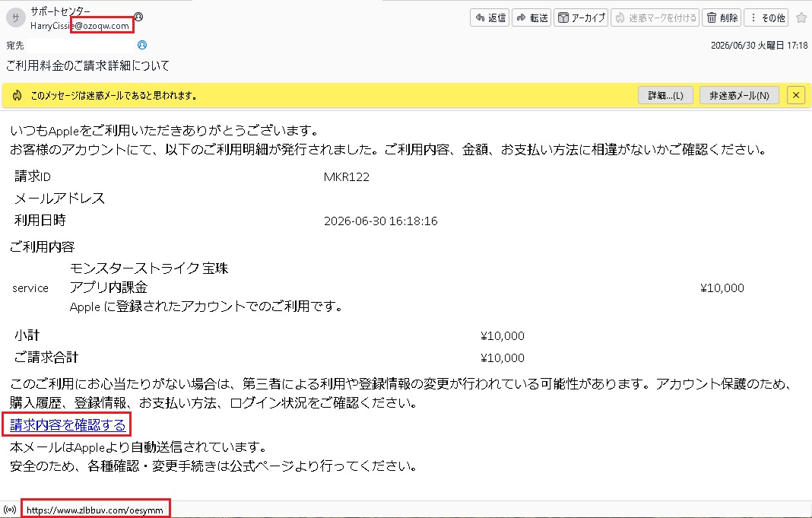Click sender name サポートセンター
The width and height of the screenshot is (812, 518).
[60, 11]
